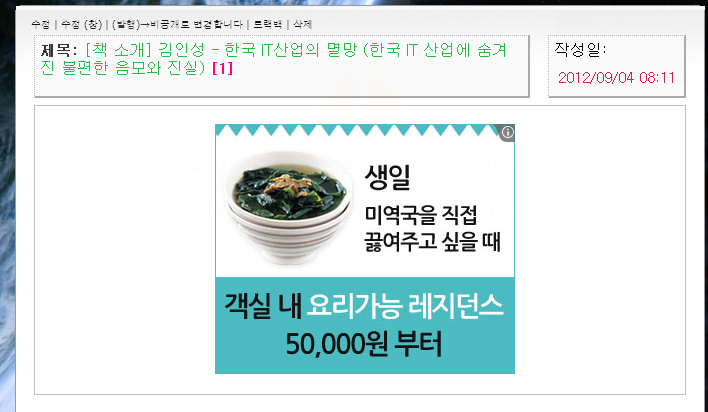Click the ad info icon on the banner
The height and width of the screenshot is (412, 708).
click(x=508, y=132)
